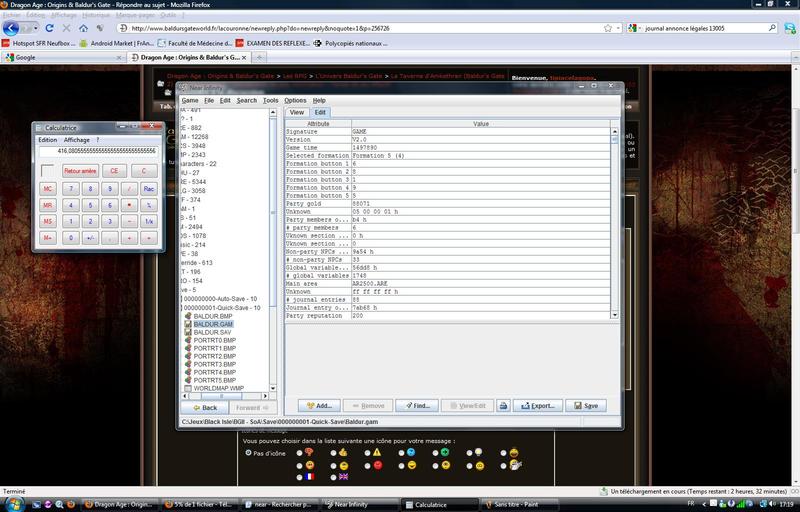
Task: Open Calculatrice Affichage menu
Action: pos(77,140)
